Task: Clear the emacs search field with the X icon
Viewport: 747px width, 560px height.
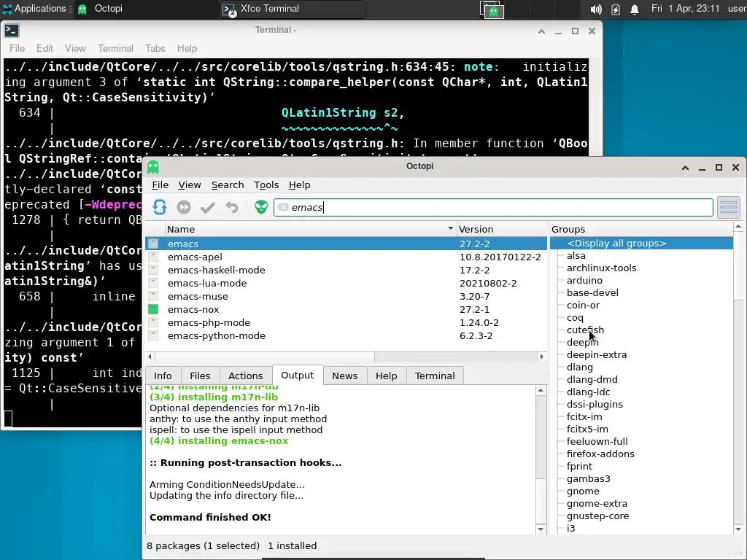Action: click(x=283, y=207)
